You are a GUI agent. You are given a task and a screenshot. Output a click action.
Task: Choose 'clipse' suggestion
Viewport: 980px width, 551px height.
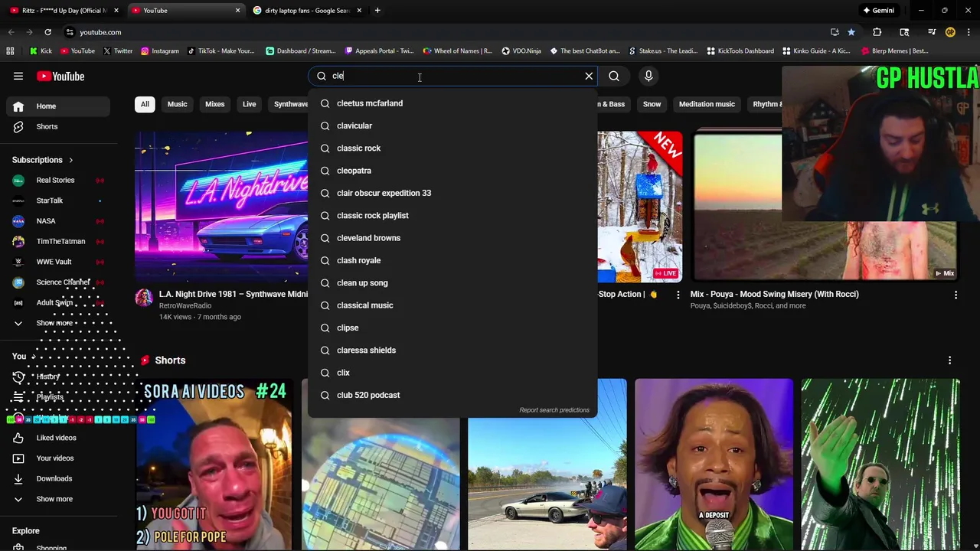coord(452,328)
